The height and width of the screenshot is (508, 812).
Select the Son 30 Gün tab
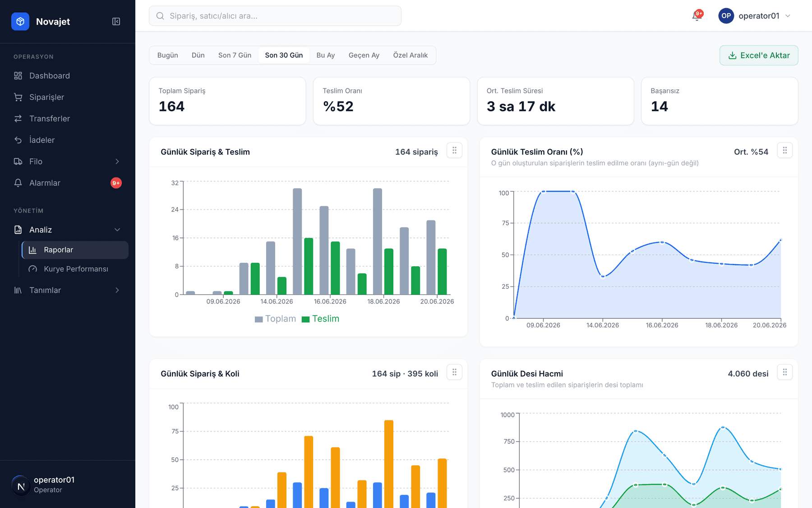(284, 55)
